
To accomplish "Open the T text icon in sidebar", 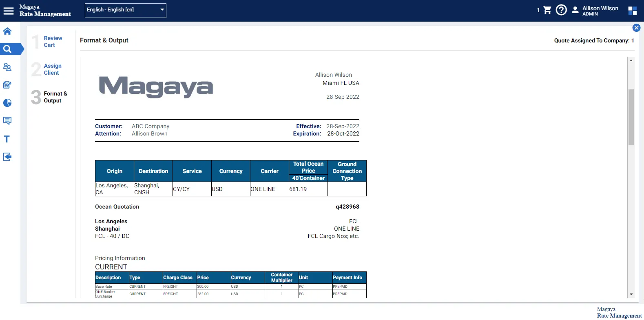I will click(x=7, y=139).
